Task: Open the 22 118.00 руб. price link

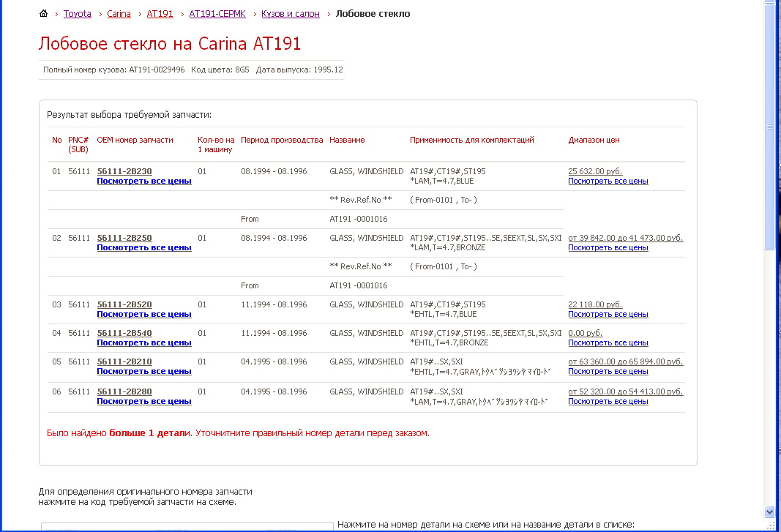Action: pos(594,304)
